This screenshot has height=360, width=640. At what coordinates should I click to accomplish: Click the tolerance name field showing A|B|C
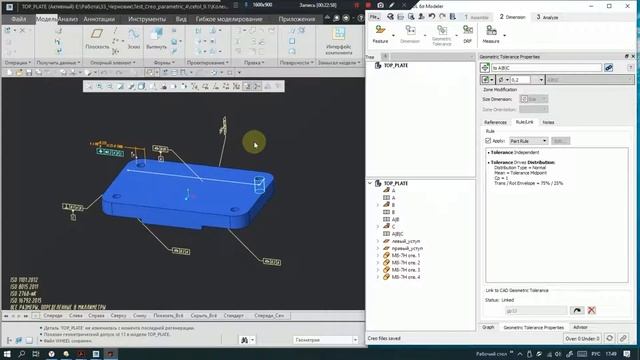click(x=546, y=68)
